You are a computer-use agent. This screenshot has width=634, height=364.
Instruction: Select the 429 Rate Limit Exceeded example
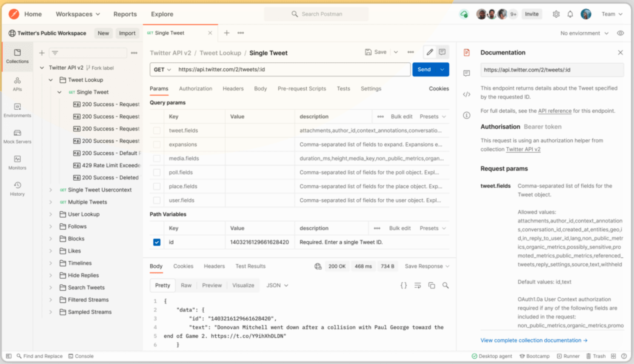(x=107, y=165)
